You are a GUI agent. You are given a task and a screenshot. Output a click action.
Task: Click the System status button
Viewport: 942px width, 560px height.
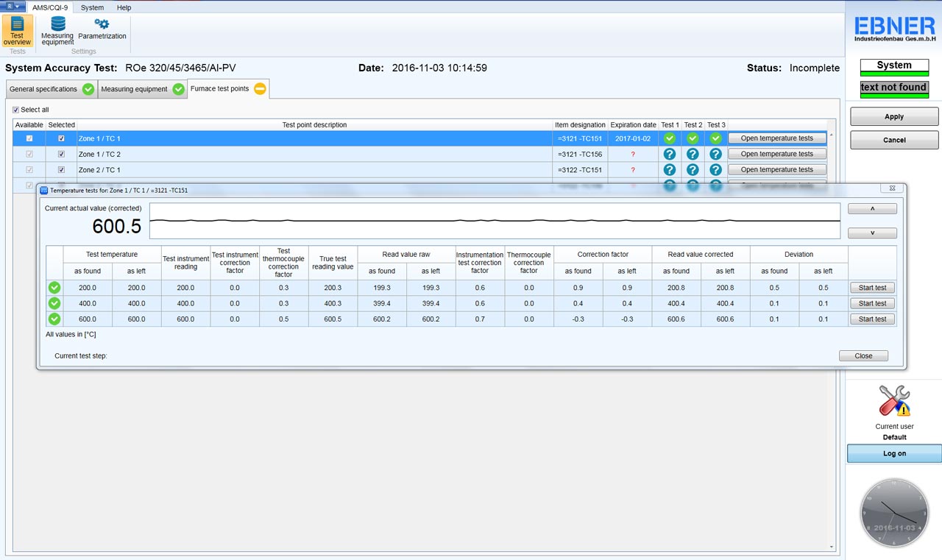point(894,67)
